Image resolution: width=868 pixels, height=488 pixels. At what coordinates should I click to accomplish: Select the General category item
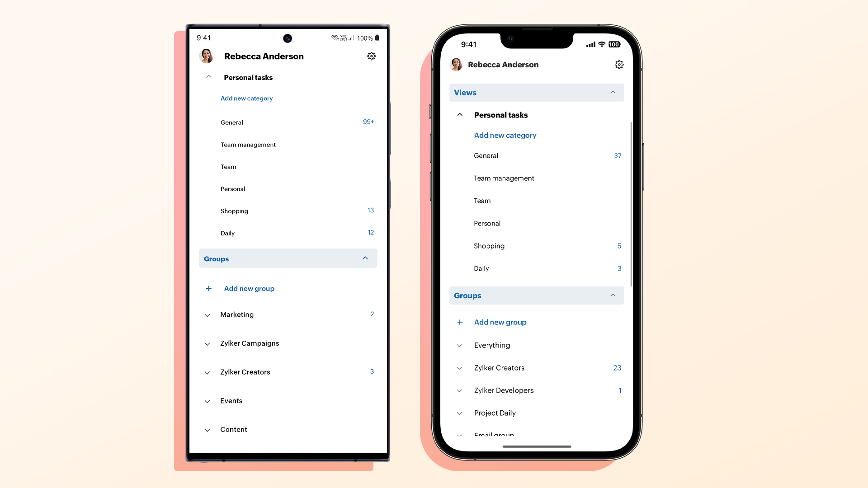231,122
